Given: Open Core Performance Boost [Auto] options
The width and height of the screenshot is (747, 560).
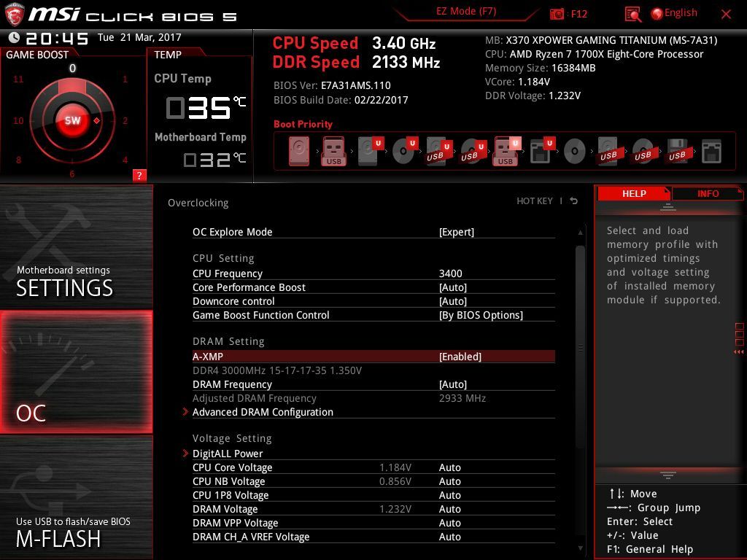Looking at the screenshot, I should click(452, 287).
